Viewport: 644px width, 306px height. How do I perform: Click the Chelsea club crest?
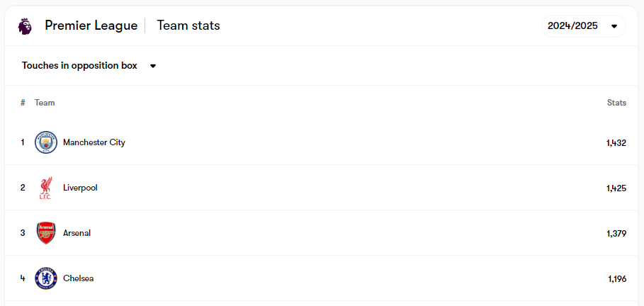pos(46,278)
